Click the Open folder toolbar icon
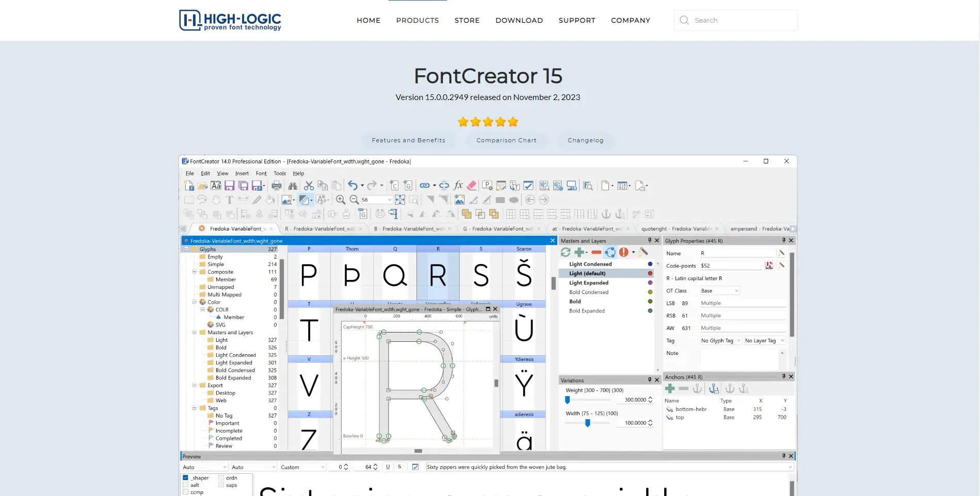980x496 pixels. coord(202,186)
